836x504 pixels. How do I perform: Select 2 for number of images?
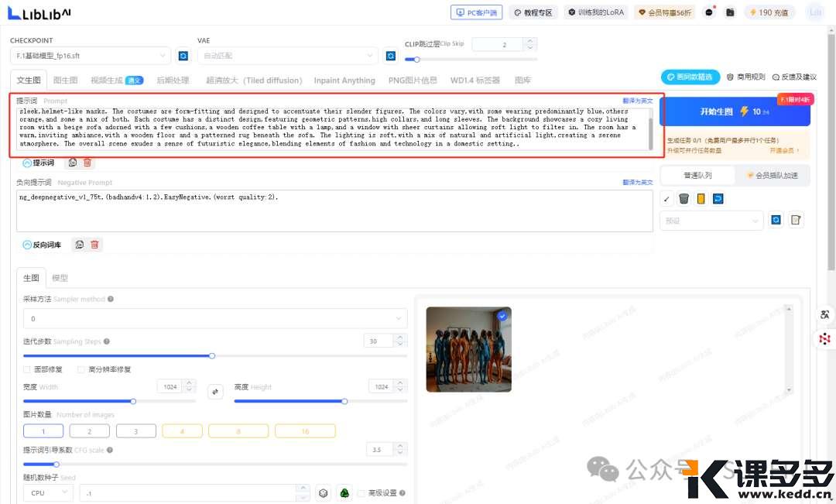(88, 431)
